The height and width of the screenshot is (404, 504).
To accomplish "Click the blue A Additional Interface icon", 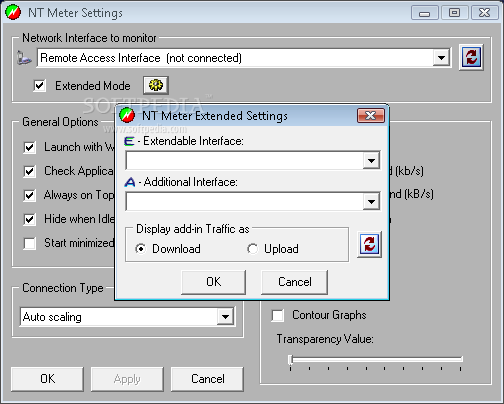I will (x=130, y=182).
